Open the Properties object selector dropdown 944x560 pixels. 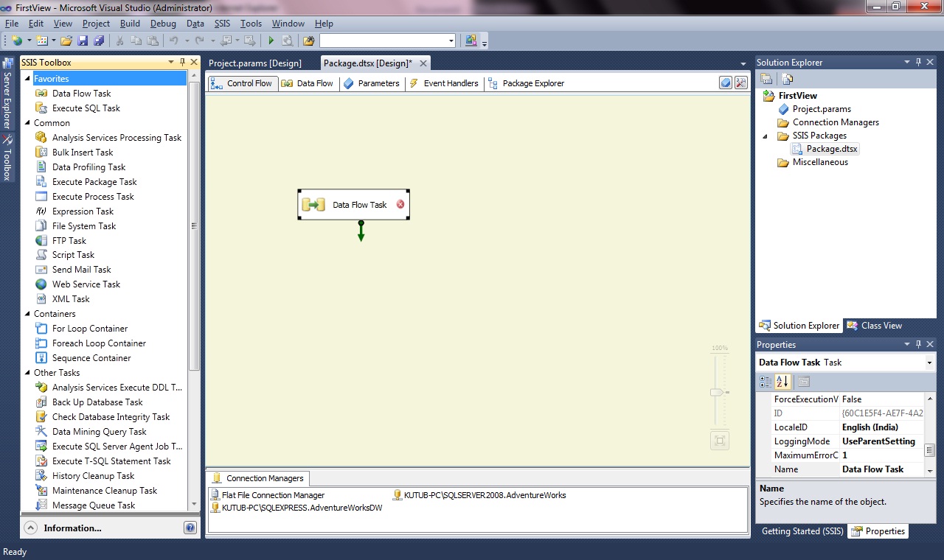coord(929,363)
